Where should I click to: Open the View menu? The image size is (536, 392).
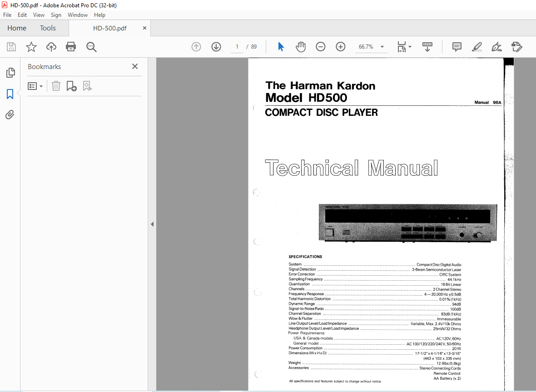coord(39,15)
